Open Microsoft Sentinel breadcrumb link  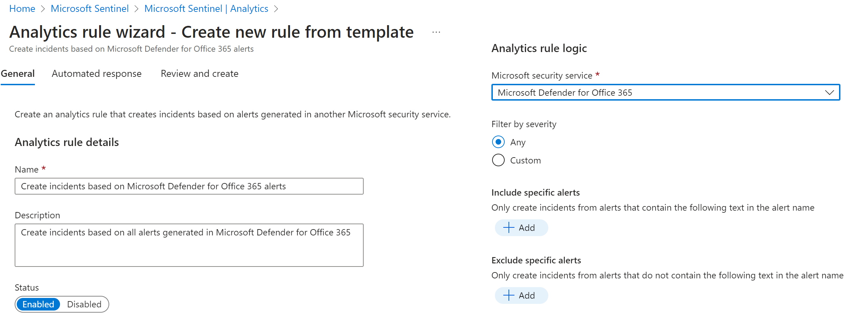(90, 9)
